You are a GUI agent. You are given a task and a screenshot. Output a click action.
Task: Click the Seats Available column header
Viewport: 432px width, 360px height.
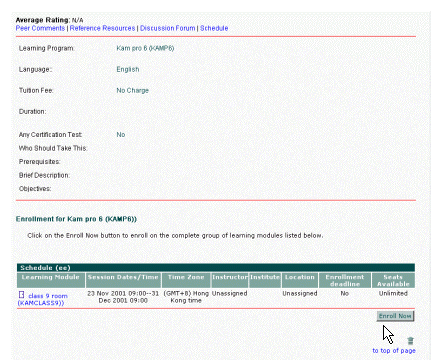coord(393,280)
